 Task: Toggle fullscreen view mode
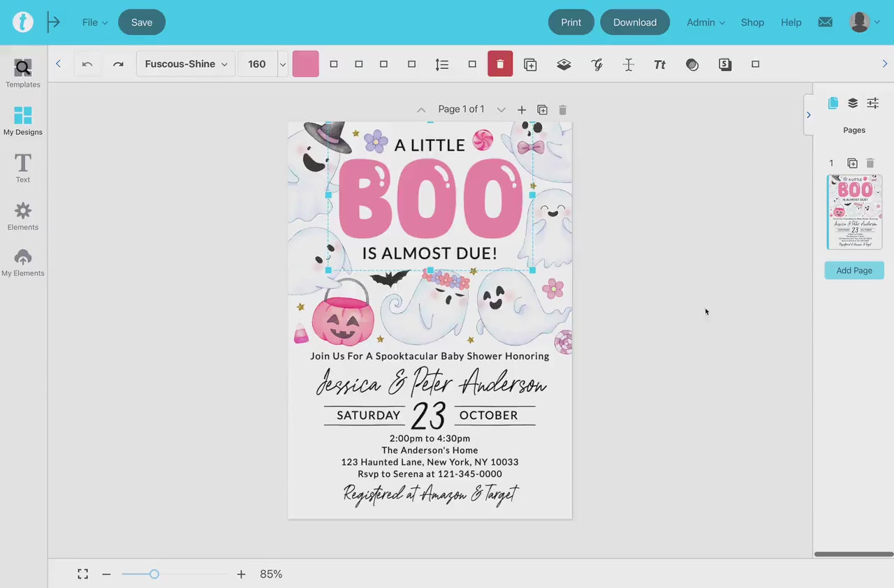(x=83, y=574)
